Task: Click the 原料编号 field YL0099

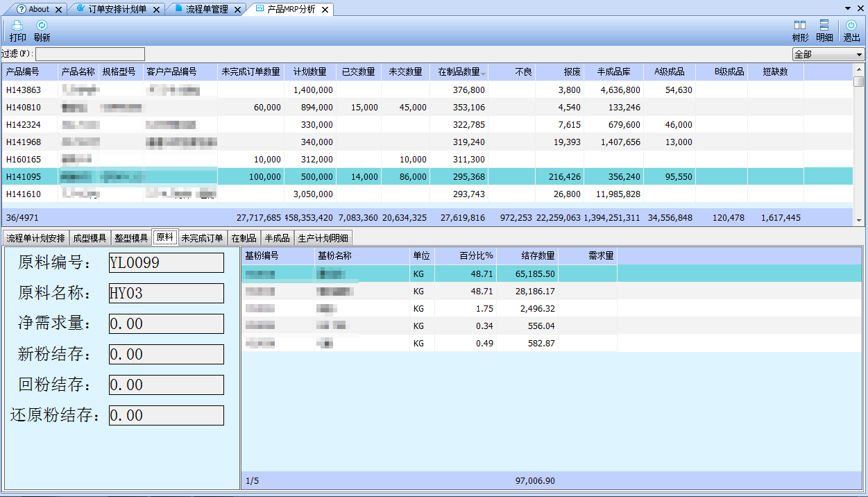Action: coord(167,262)
